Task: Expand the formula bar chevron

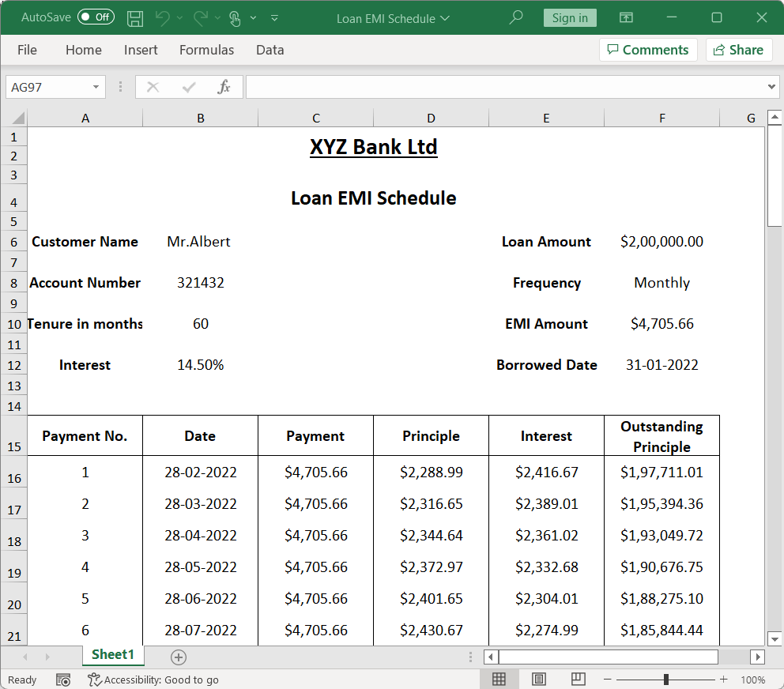Action: point(772,87)
